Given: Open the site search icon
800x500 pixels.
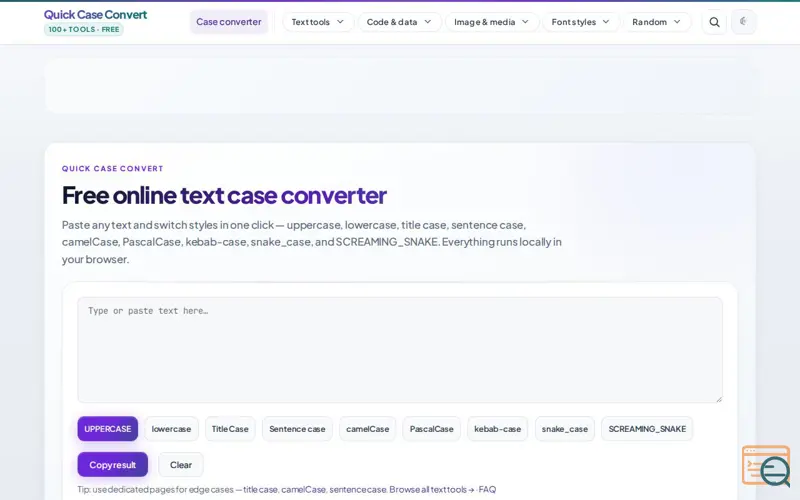Looking at the screenshot, I should 714,22.
